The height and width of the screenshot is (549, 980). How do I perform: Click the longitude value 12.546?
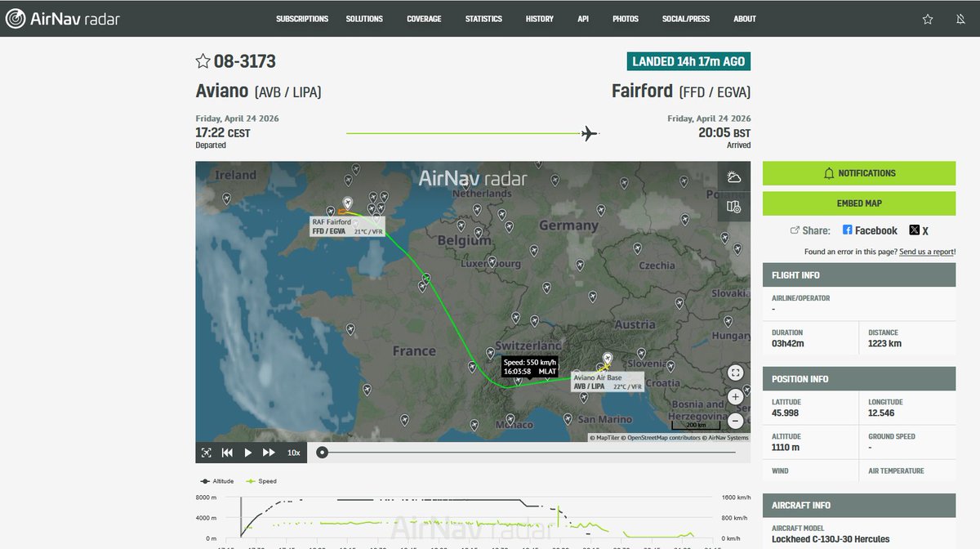pyautogui.click(x=883, y=413)
